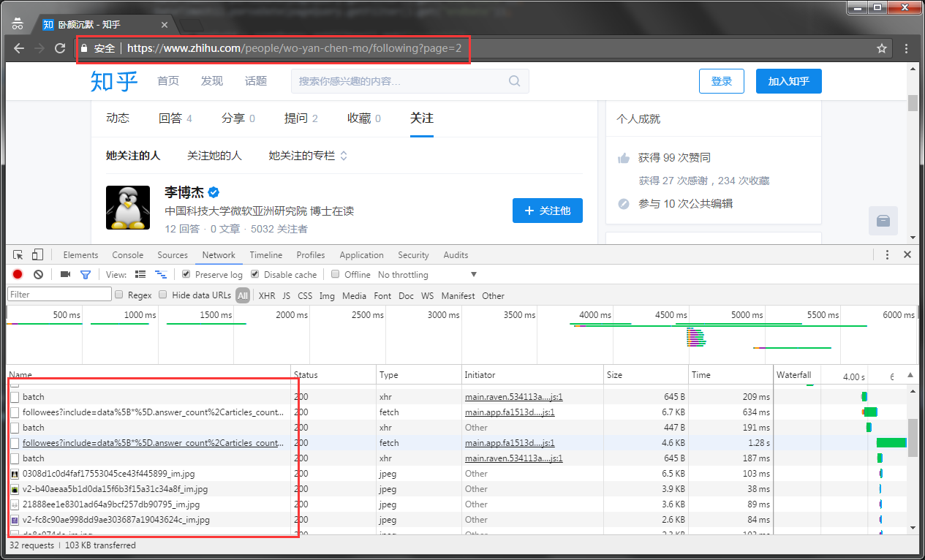Open the Security tab
The width and height of the screenshot is (925, 560).
414,255
